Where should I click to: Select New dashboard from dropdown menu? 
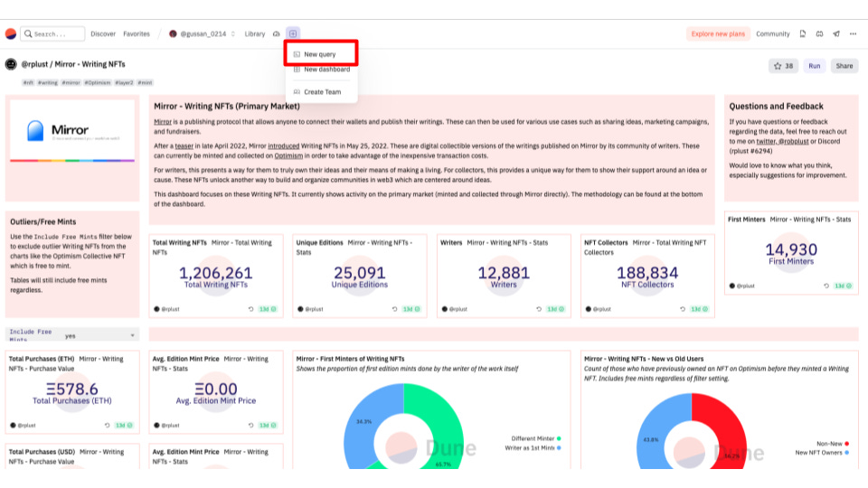pyautogui.click(x=322, y=70)
